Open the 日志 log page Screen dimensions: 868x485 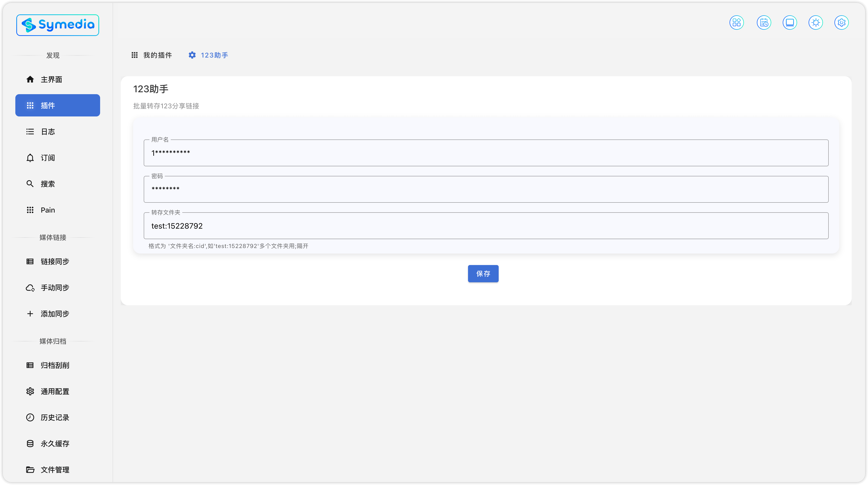pos(47,132)
